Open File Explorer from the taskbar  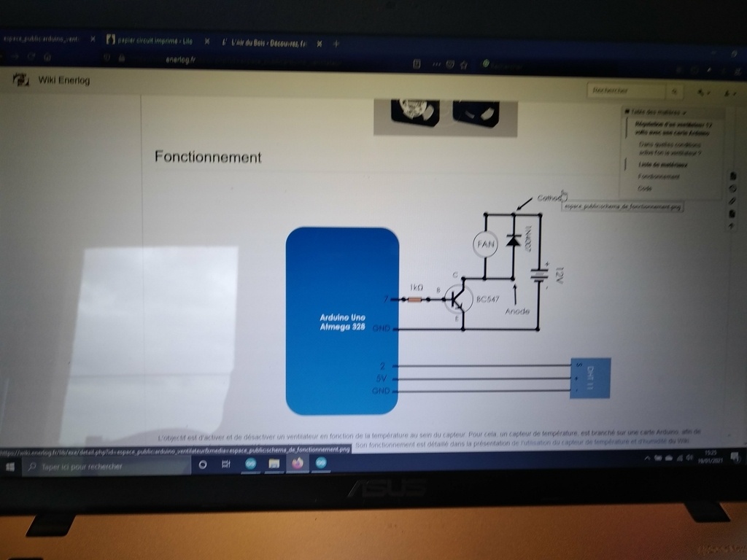(274, 463)
